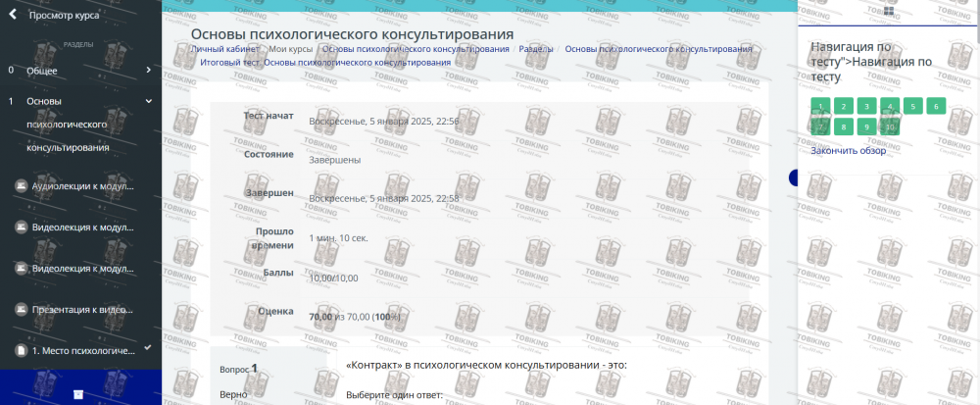Open the Общее section in sidebar
980x405 pixels.
[x=42, y=71]
